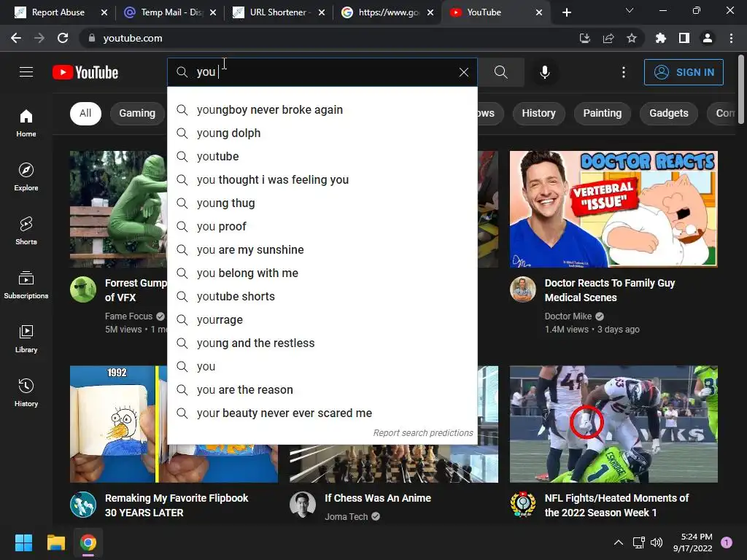Open the YouTube hamburger guide menu
The height and width of the screenshot is (560, 747).
(26, 72)
